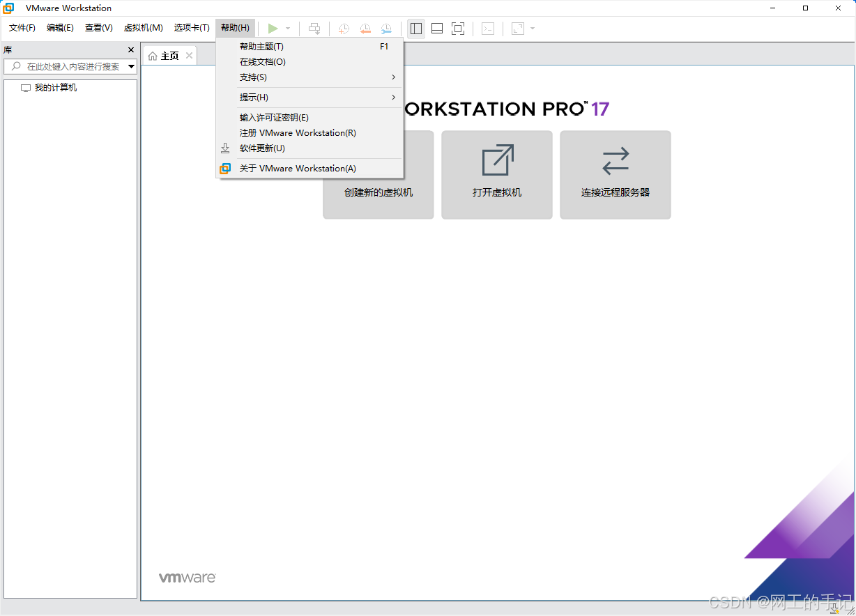Open the power options dropdown arrow

coord(288,29)
